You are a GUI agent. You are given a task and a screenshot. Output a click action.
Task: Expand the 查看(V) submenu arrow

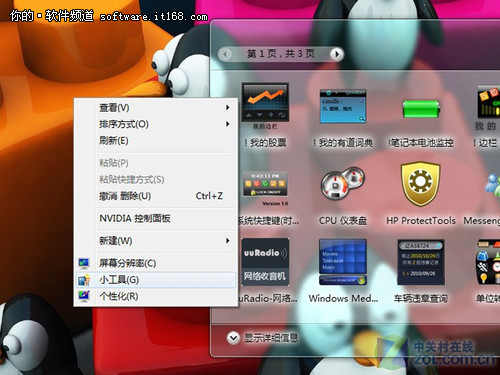tap(228, 107)
